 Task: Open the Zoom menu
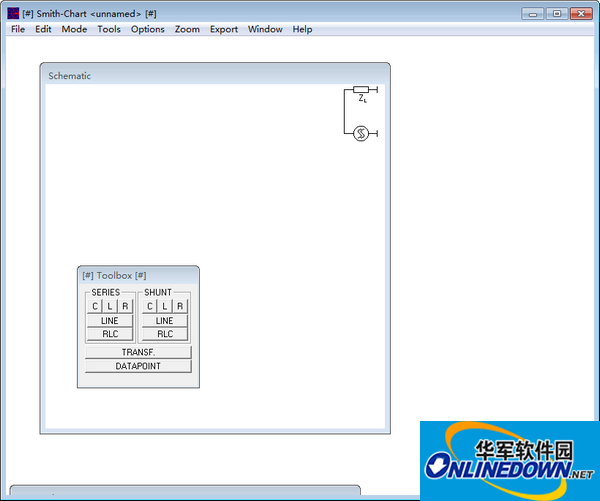[187, 29]
